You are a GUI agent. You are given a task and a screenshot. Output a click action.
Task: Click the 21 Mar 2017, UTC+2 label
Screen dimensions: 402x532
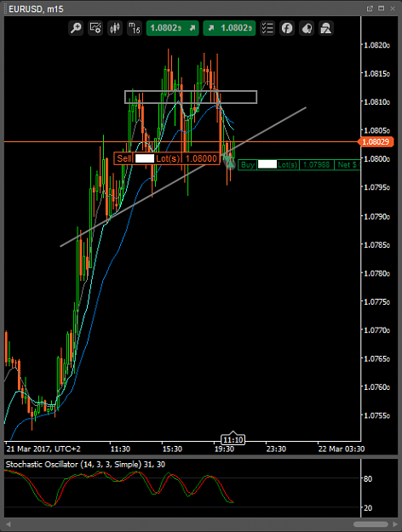pos(43,449)
